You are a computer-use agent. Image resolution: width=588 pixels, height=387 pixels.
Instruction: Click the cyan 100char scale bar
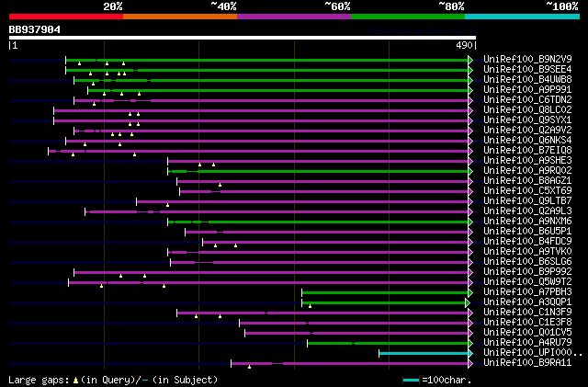point(412,381)
